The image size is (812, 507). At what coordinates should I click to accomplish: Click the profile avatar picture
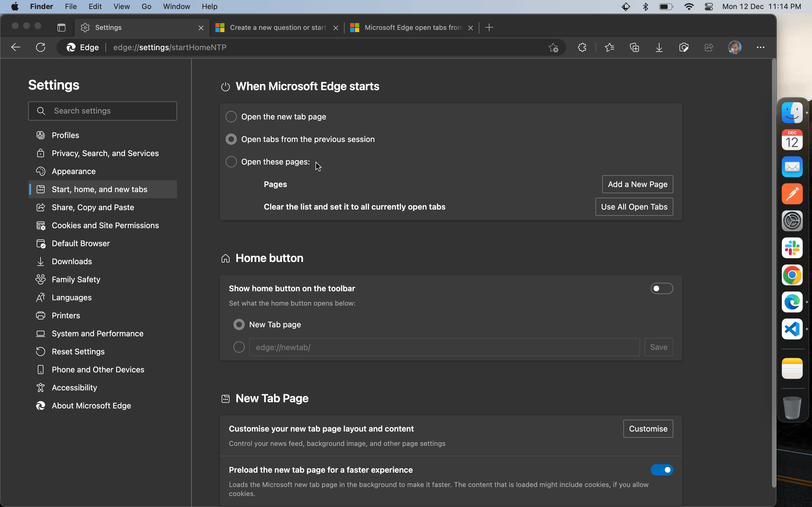tap(734, 47)
